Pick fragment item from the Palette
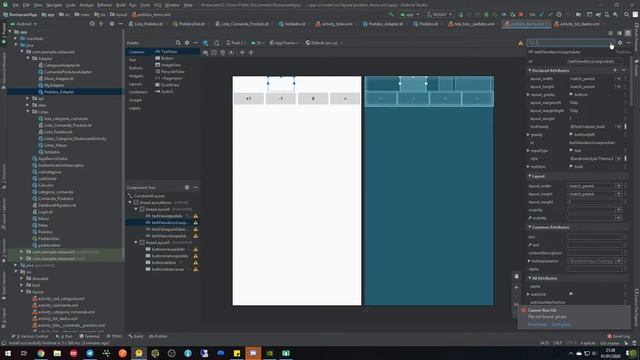This screenshot has width=640, height=360. coord(169,78)
